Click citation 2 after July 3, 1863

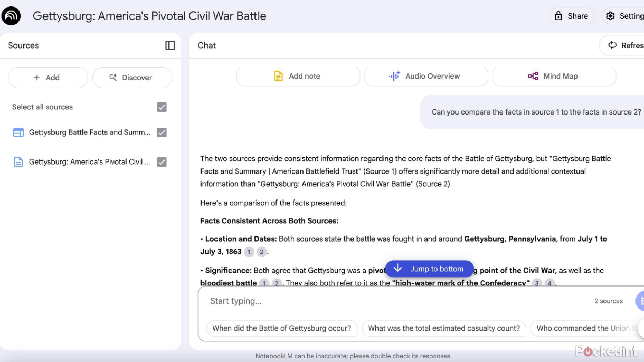[x=261, y=252]
